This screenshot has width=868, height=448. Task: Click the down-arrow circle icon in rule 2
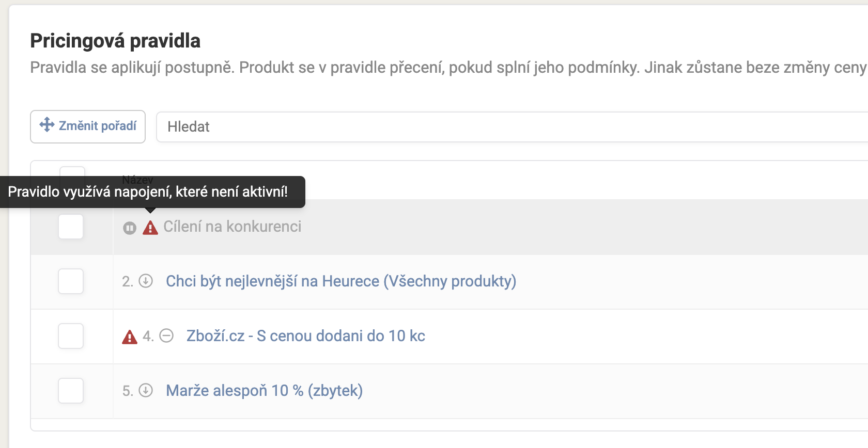point(146,281)
